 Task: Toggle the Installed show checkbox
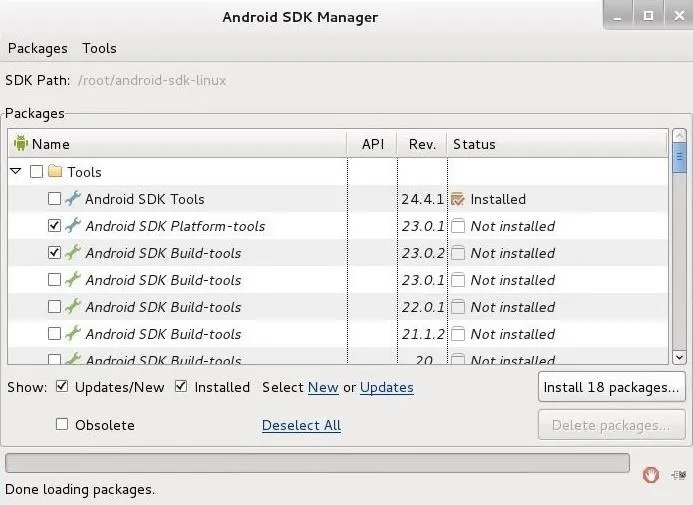[x=181, y=387]
